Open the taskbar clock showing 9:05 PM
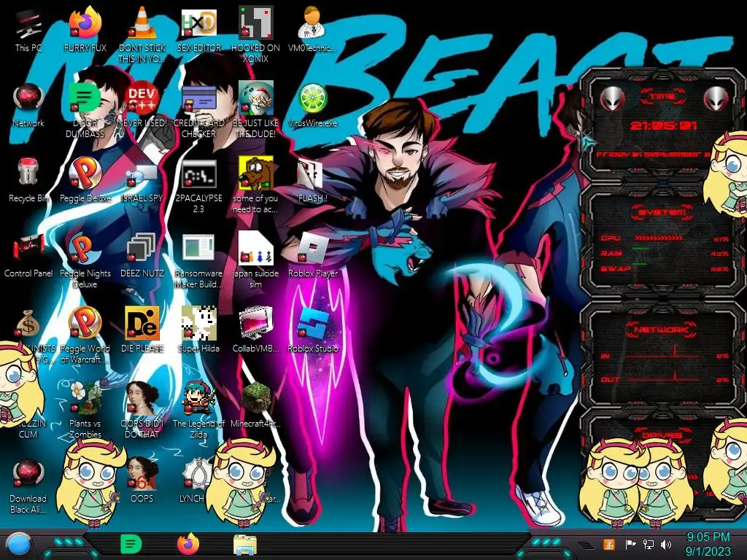Screen dimensions: 747x560 point(708,544)
